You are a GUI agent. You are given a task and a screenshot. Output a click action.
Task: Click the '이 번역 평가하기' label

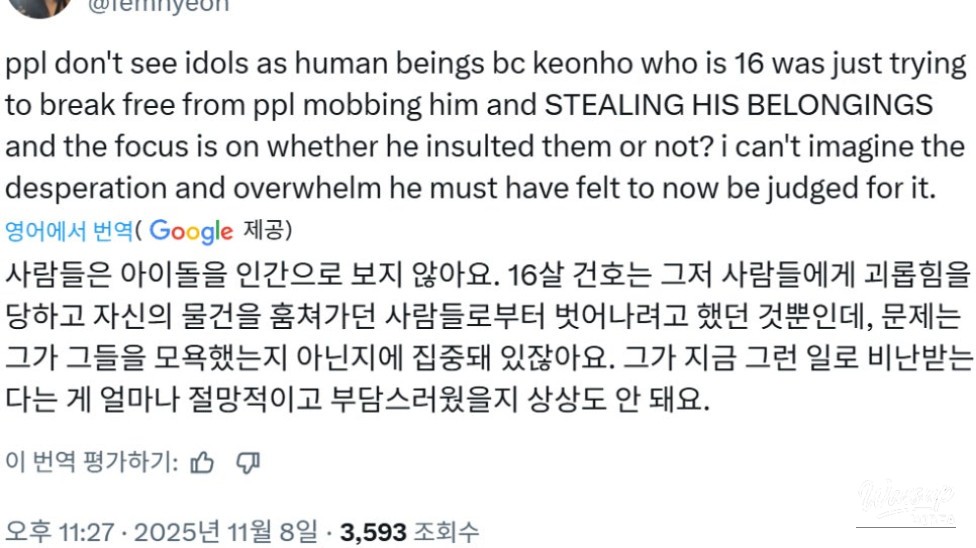click(x=92, y=461)
